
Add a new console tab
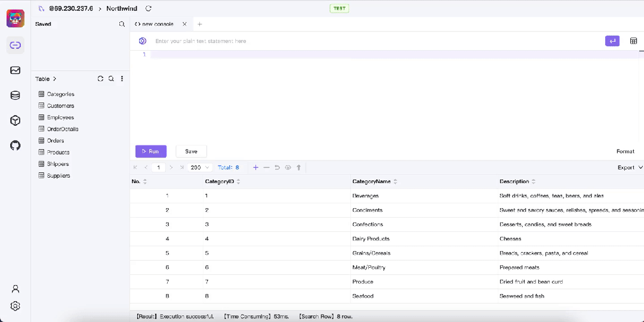(x=199, y=24)
